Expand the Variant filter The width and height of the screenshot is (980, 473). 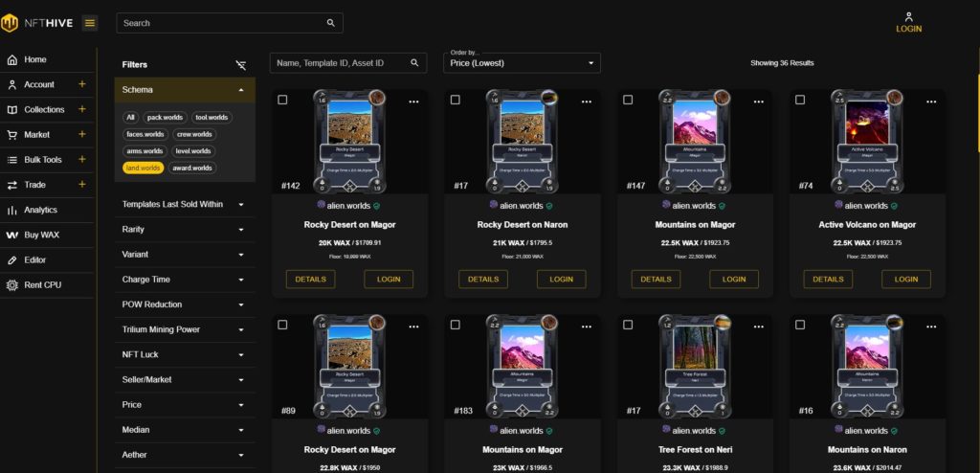[185, 255]
